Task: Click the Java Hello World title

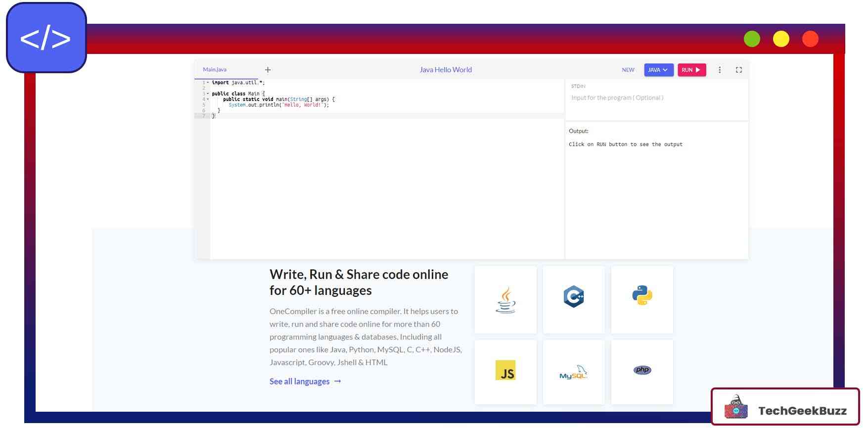Action: pyautogui.click(x=446, y=70)
